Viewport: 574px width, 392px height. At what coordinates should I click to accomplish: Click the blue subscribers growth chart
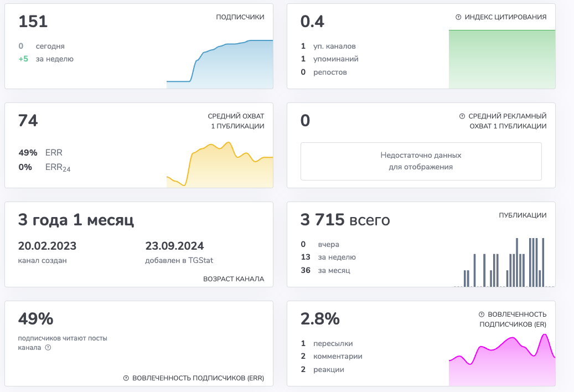[x=220, y=65]
